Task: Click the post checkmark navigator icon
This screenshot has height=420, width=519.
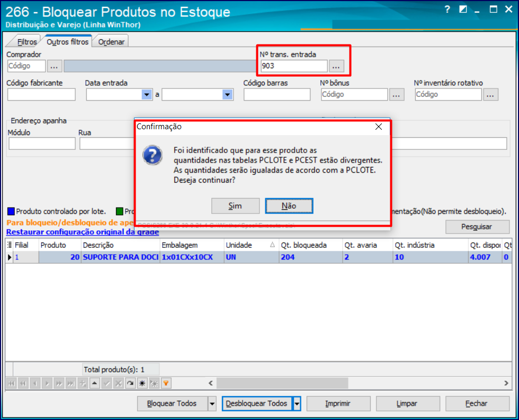Action: pyautogui.click(x=106, y=383)
